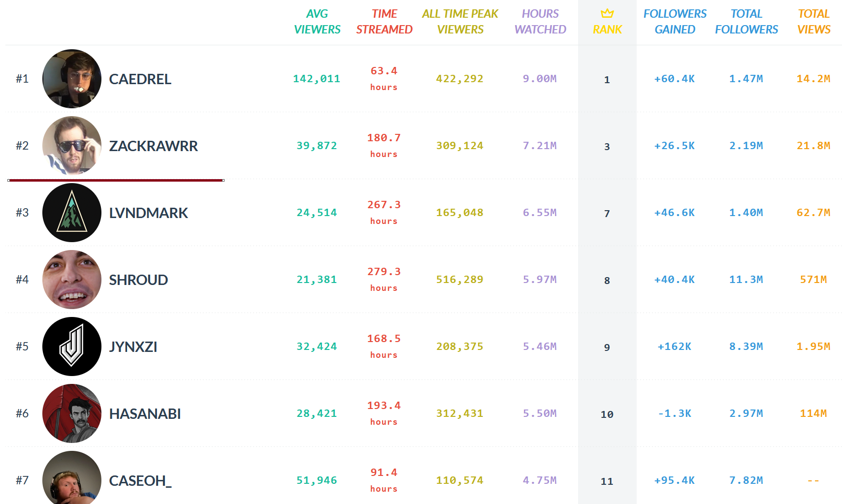Image resolution: width=842 pixels, height=504 pixels.
Task: Sort by Total Followers header
Action: [x=746, y=22]
